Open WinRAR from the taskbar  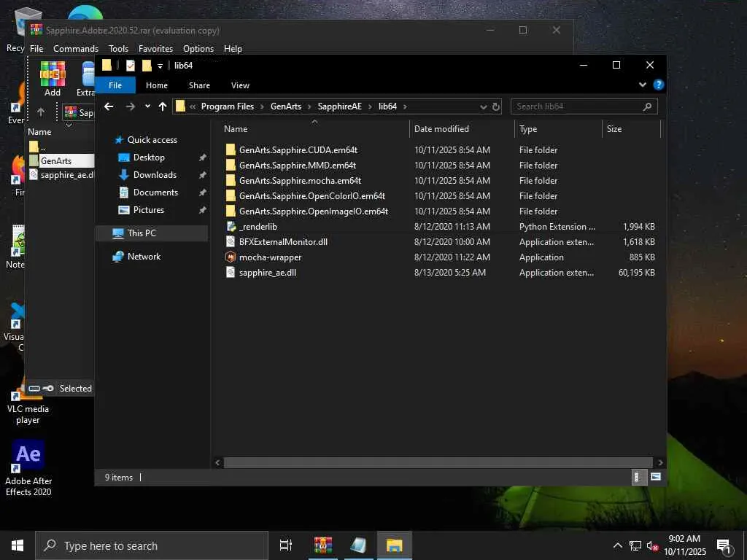[x=323, y=545]
